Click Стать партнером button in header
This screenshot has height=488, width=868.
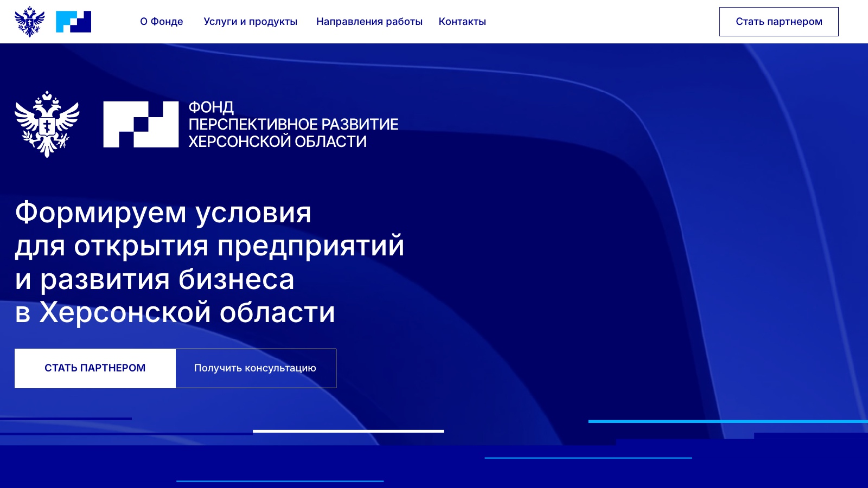point(779,22)
